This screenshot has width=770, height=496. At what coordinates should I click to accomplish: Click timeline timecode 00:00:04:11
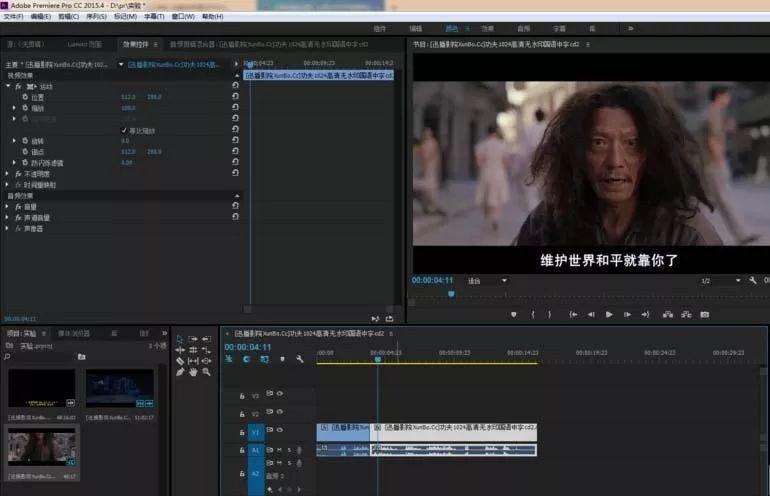(x=248, y=347)
